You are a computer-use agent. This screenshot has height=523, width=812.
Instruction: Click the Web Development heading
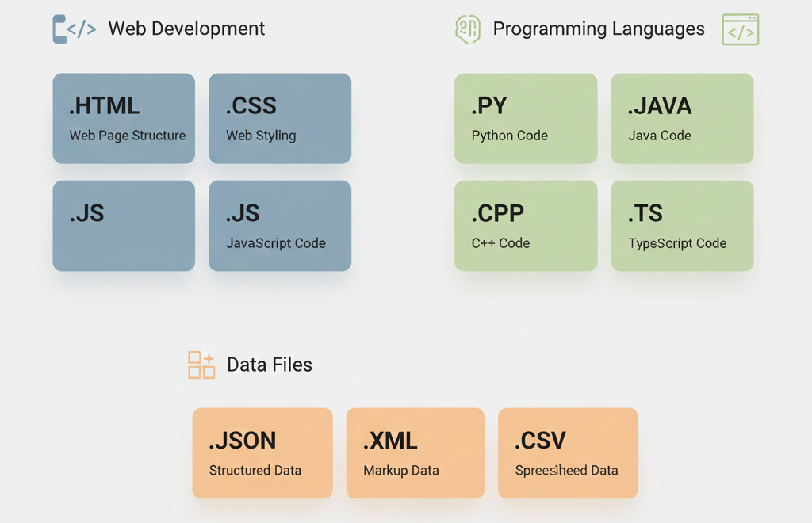click(186, 29)
